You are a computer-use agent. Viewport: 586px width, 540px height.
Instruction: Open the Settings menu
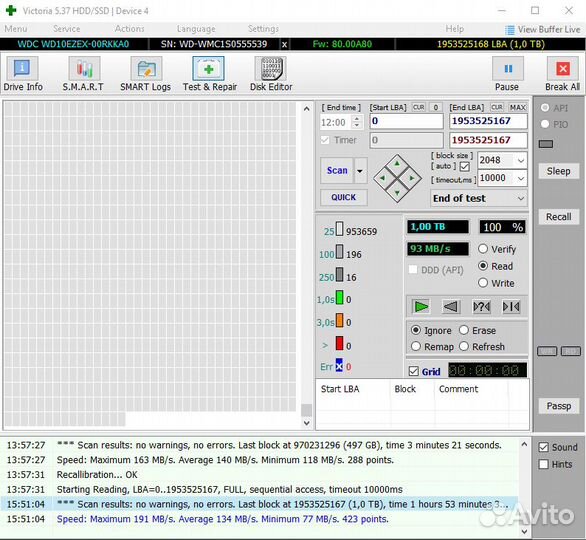click(263, 29)
